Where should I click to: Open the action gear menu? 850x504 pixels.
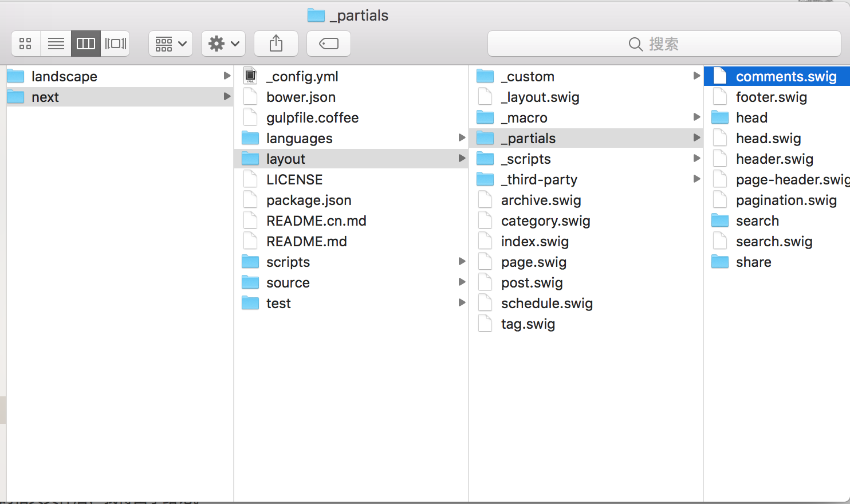click(x=223, y=44)
